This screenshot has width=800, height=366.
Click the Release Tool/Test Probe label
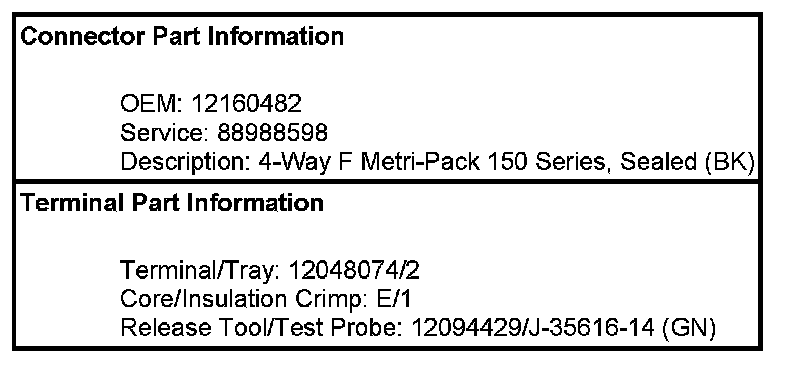coord(261,328)
